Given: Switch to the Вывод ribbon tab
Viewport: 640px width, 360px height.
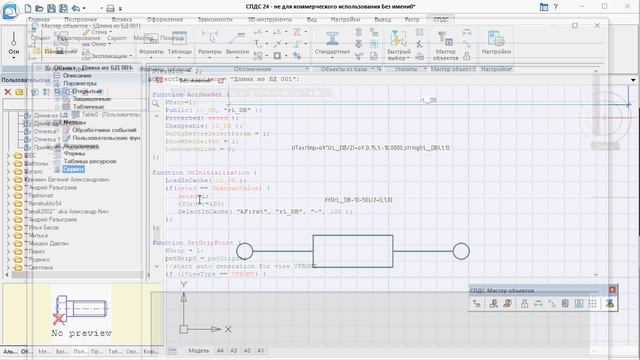Looking at the screenshot, I should pos(382,20).
